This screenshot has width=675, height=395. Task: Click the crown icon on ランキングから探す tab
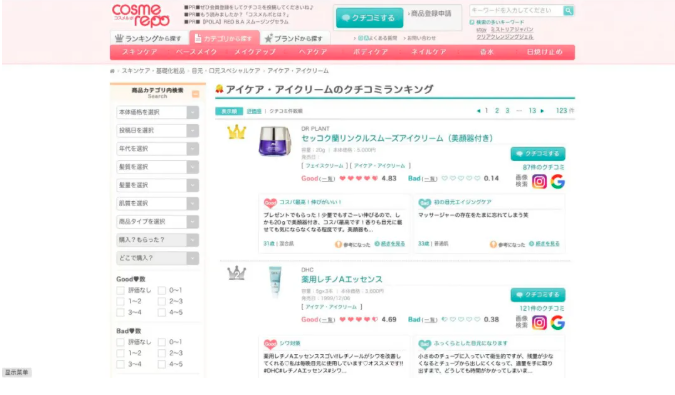click(x=119, y=38)
